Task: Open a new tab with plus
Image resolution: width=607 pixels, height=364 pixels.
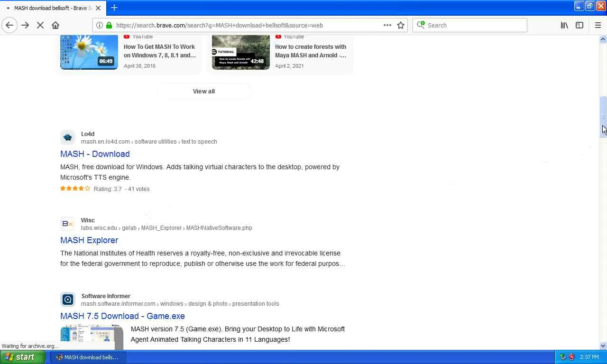Action: 114,8
